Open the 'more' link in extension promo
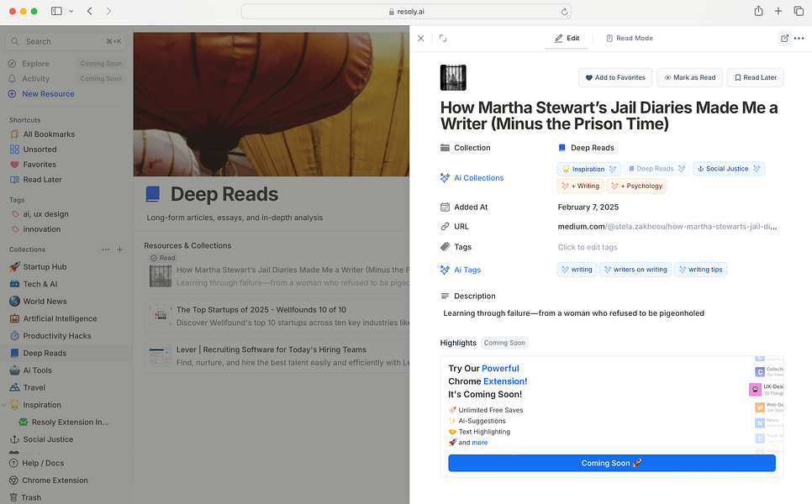 point(479,443)
